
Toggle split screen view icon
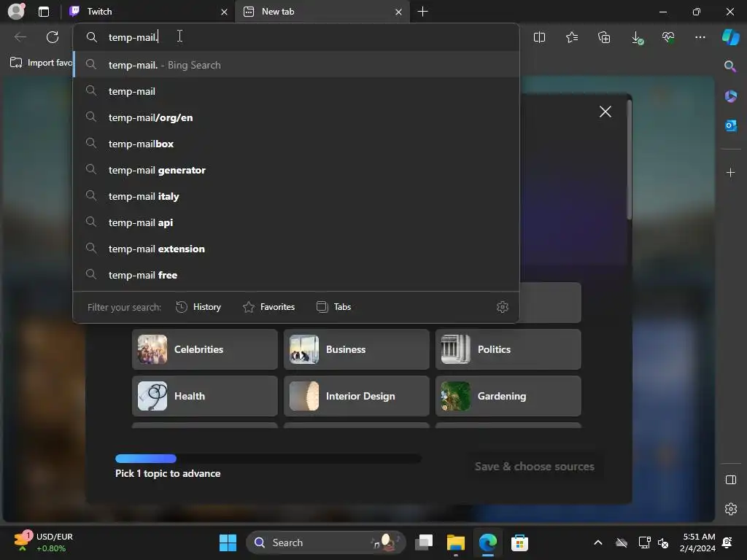pos(539,37)
